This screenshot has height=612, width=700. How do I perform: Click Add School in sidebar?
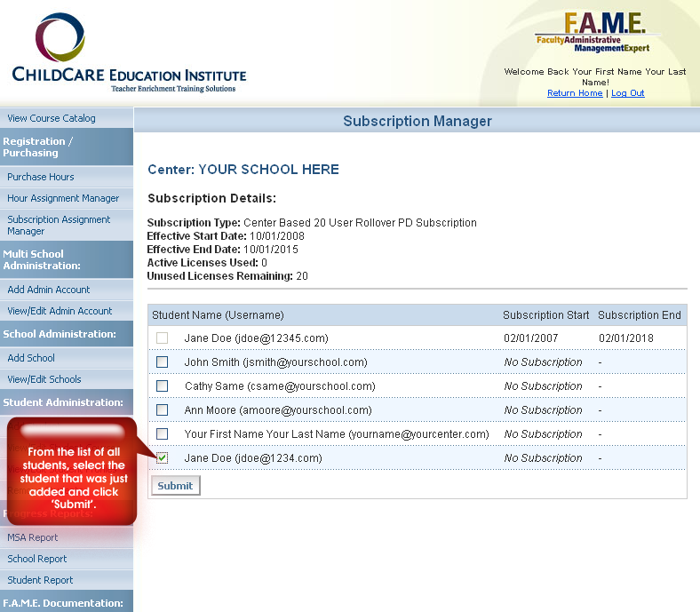(x=67, y=358)
